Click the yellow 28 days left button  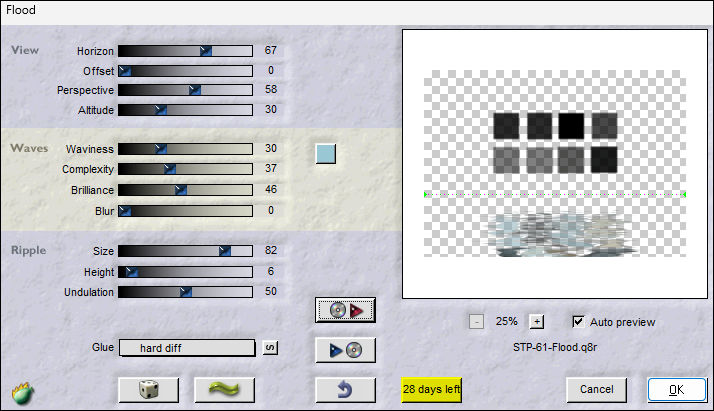pyautogui.click(x=431, y=390)
